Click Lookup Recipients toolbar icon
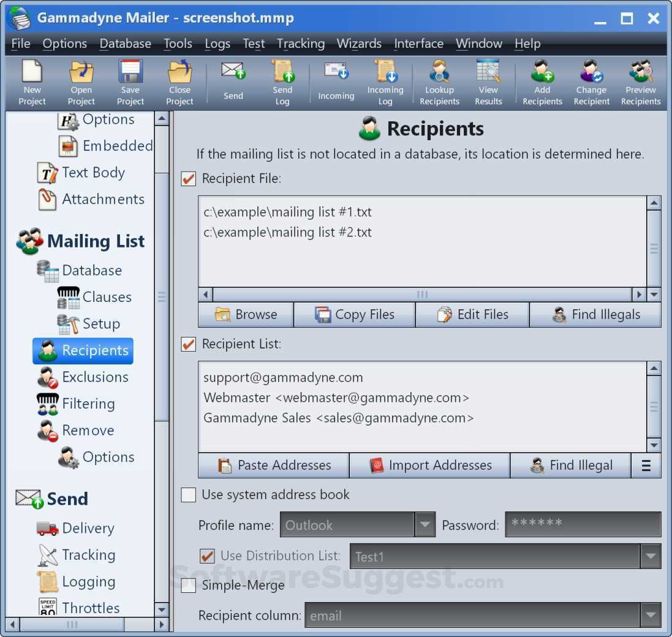The height and width of the screenshot is (637, 672). click(x=439, y=83)
